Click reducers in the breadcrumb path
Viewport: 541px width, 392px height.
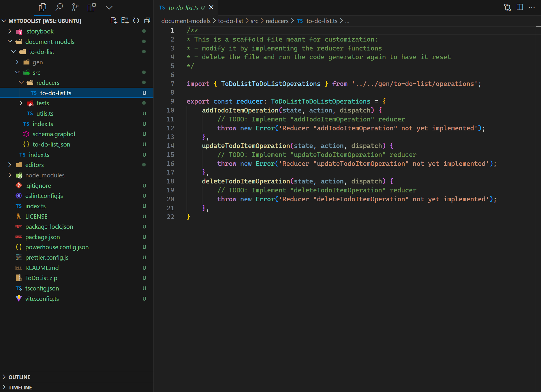pos(277,21)
